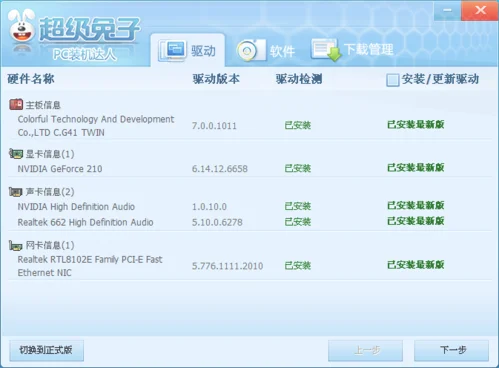The height and width of the screenshot is (368, 499).
Task: Click the 下一步 button
Action: [x=451, y=350]
